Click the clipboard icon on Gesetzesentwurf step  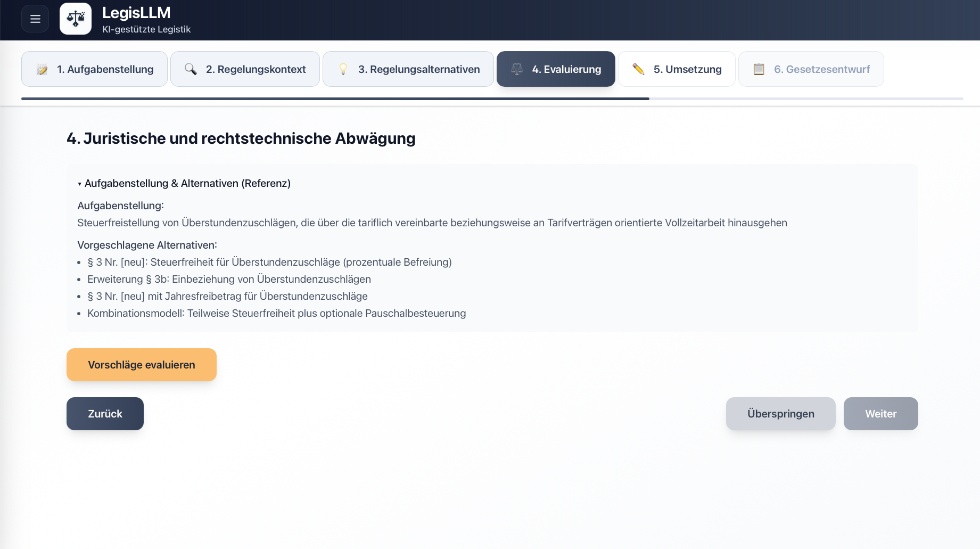(759, 69)
